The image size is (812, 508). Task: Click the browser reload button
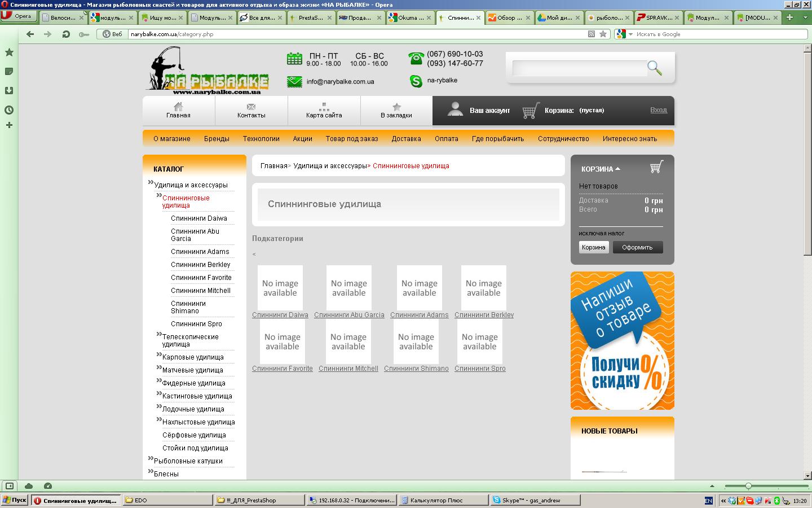[66, 34]
